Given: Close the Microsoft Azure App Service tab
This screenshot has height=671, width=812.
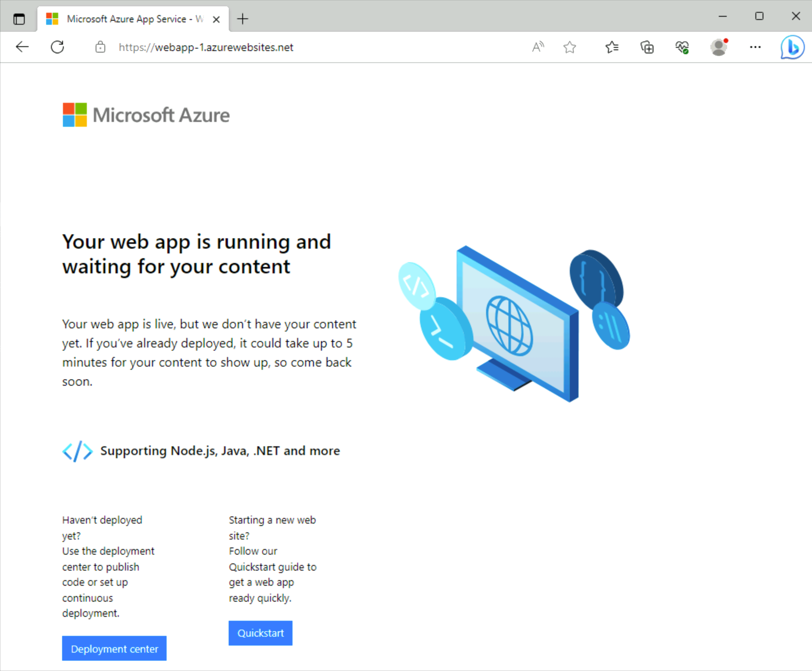Looking at the screenshot, I should pyautogui.click(x=216, y=19).
